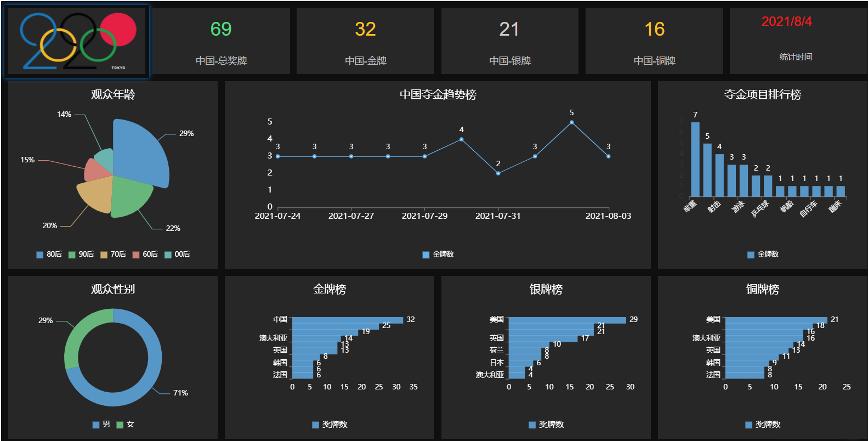The width and height of the screenshot is (868, 441).
Task: Click the 中国-金牌 card label
Action: (366, 61)
